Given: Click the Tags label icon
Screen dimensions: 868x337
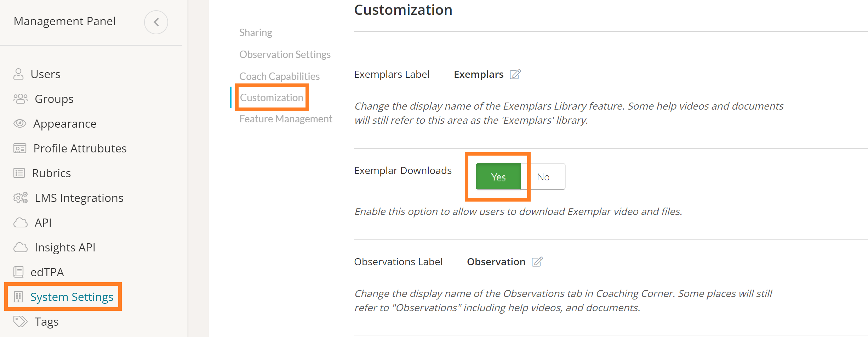Looking at the screenshot, I should 20,321.
